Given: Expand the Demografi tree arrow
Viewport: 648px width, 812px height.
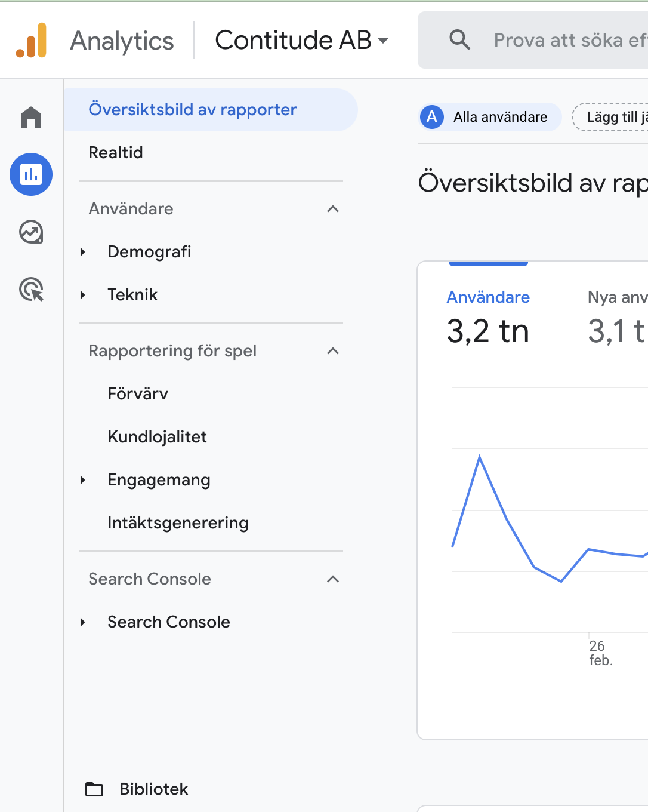Looking at the screenshot, I should (x=83, y=252).
